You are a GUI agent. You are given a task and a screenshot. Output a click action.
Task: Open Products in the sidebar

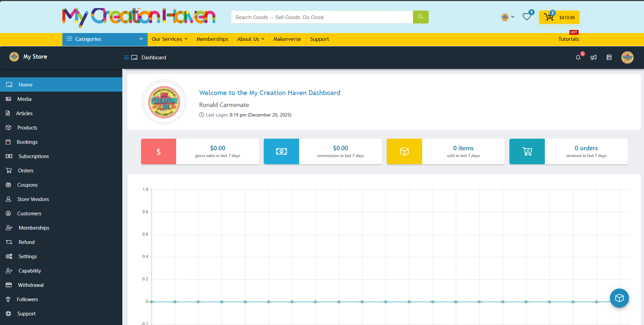[x=27, y=128]
